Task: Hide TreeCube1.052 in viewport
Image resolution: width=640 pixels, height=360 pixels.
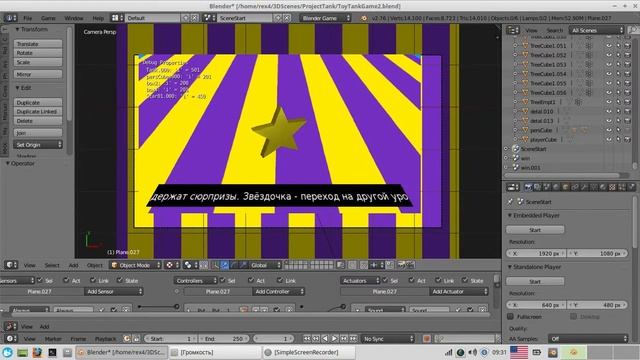Action: [x=609, y=55]
